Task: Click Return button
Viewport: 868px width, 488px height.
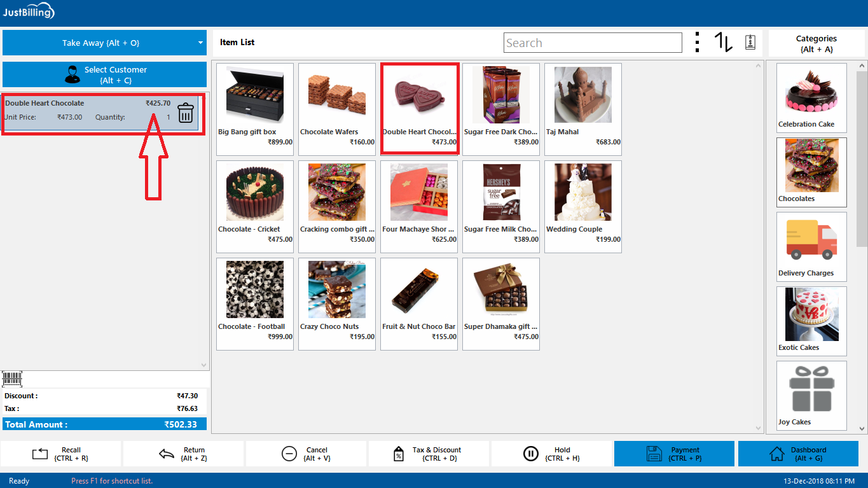Action: click(183, 454)
